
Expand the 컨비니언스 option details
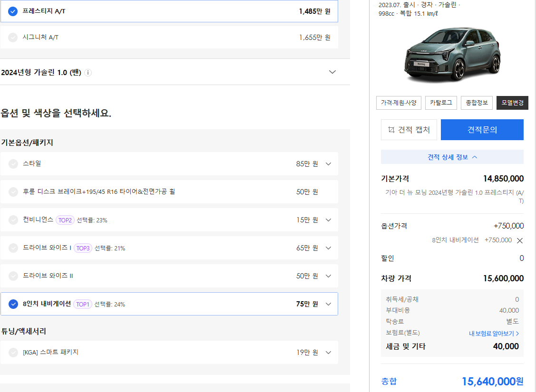click(328, 220)
